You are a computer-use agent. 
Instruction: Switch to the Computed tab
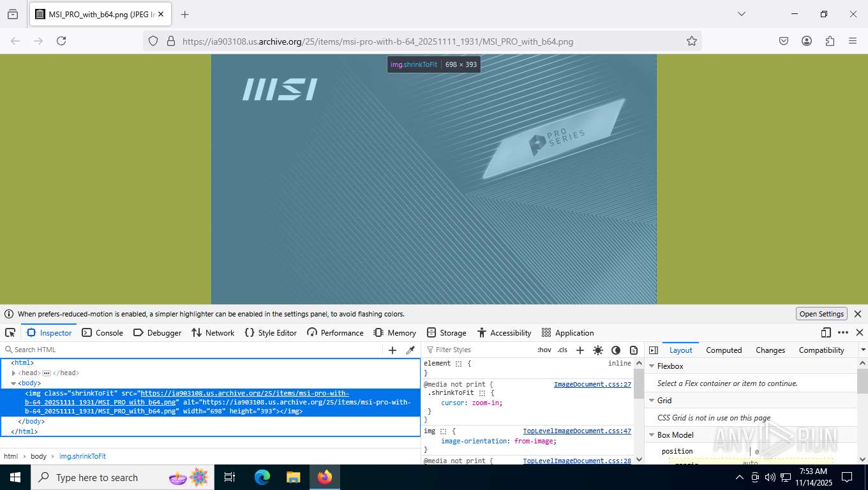coord(724,350)
